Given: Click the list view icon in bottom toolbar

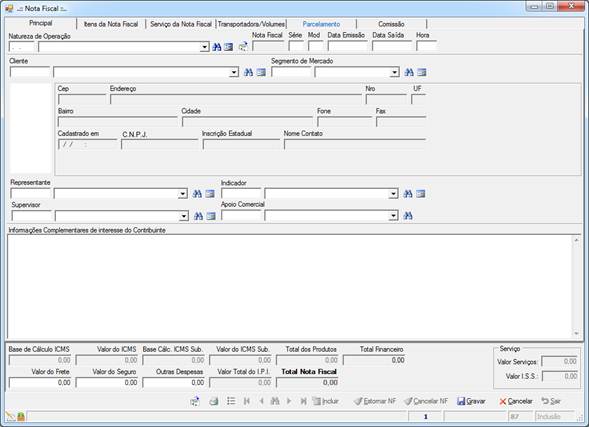Looking at the screenshot, I should [231, 401].
